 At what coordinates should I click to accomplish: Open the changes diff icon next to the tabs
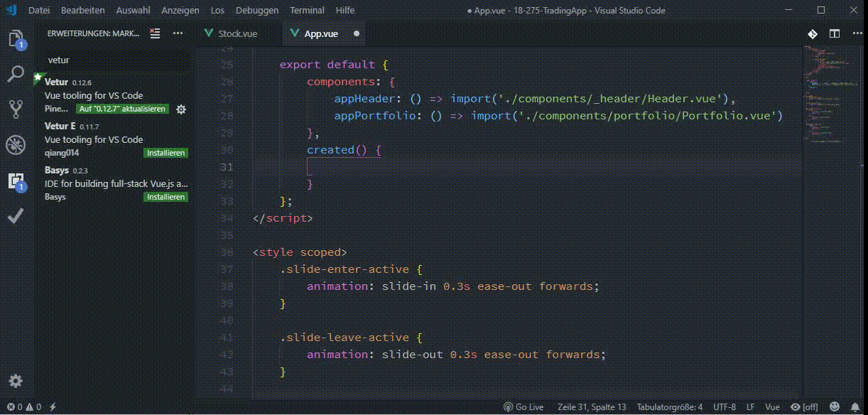pos(813,33)
